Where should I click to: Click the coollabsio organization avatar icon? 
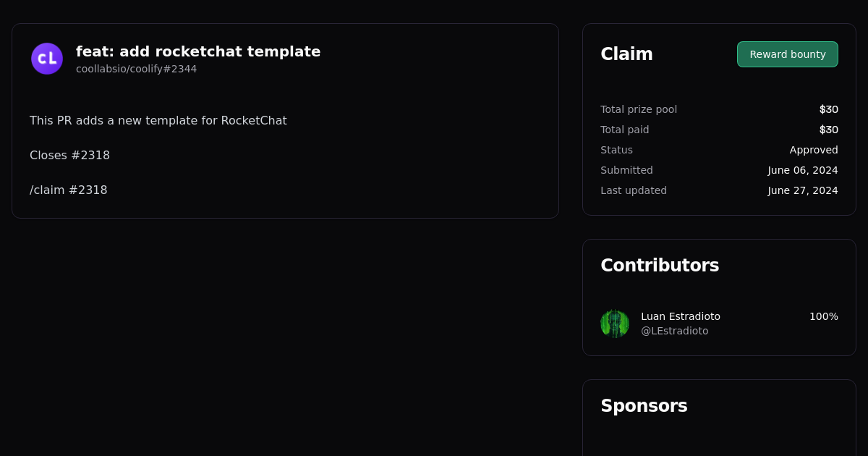[x=46, y=59]
